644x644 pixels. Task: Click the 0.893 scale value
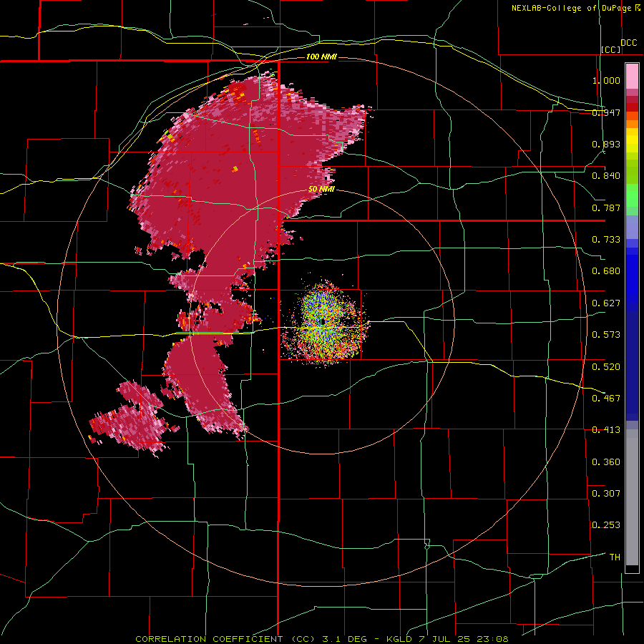click(606, 144)
